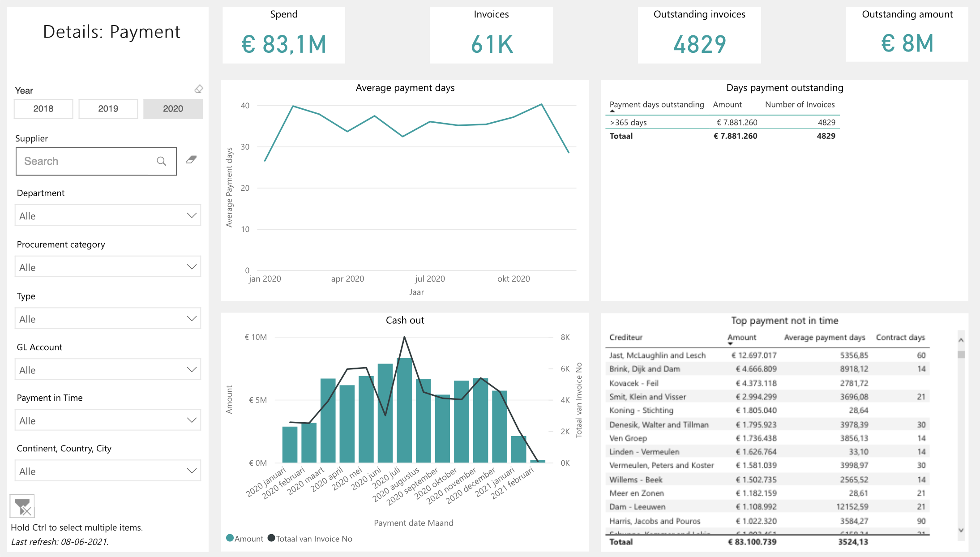Toggle the Totaal van Invoice No legend

coord(310,538)
